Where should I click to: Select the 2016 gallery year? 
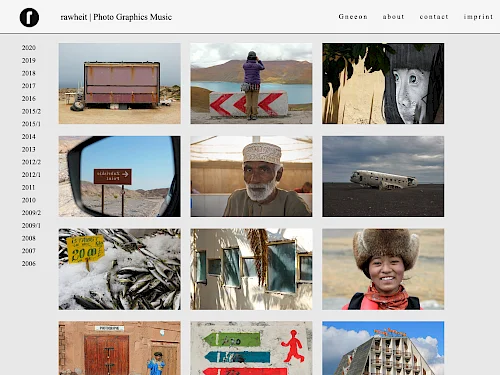[29, 98]
